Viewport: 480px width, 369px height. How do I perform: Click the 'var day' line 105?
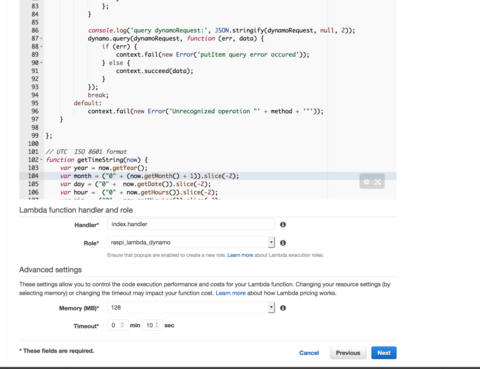point(136,184)
